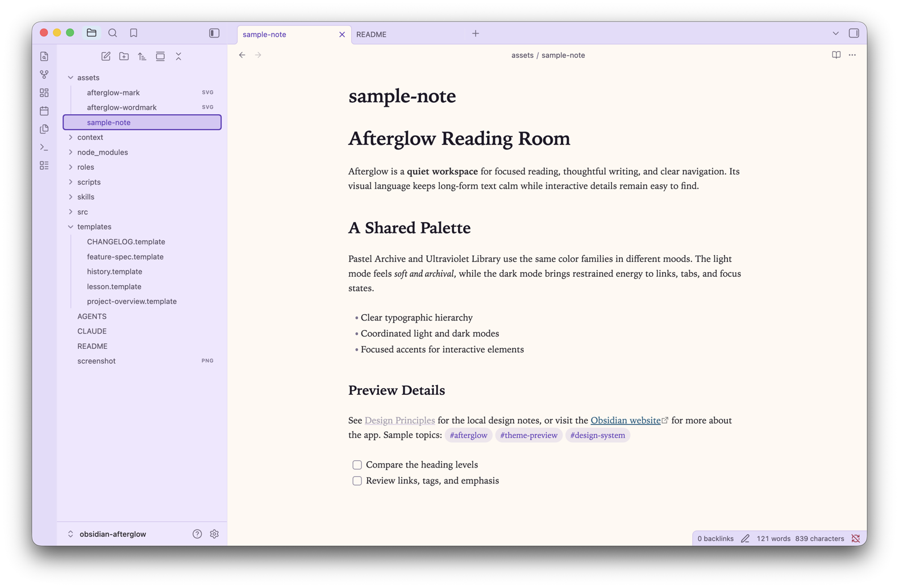Click the sync status icon in status bar

[x=855, y=539]
